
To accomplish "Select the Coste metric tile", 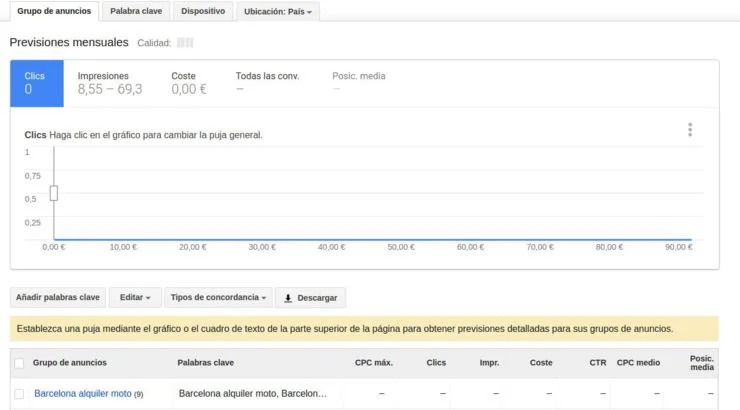I will [189, 83].
